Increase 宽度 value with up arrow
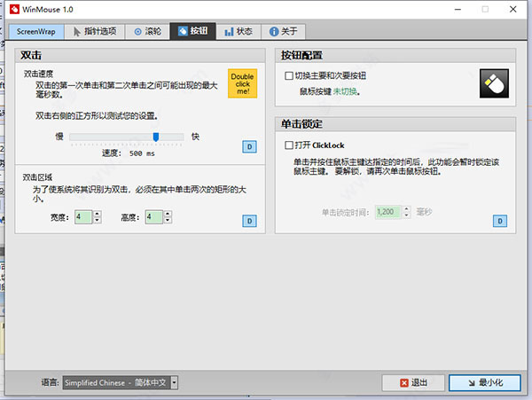532x400 pixels. 98,214
